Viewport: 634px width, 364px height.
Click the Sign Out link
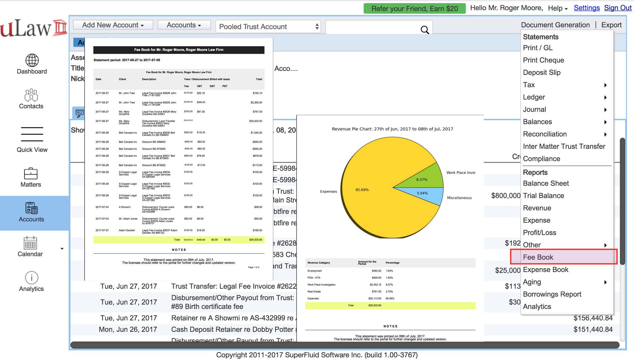[x=618, y=8]
